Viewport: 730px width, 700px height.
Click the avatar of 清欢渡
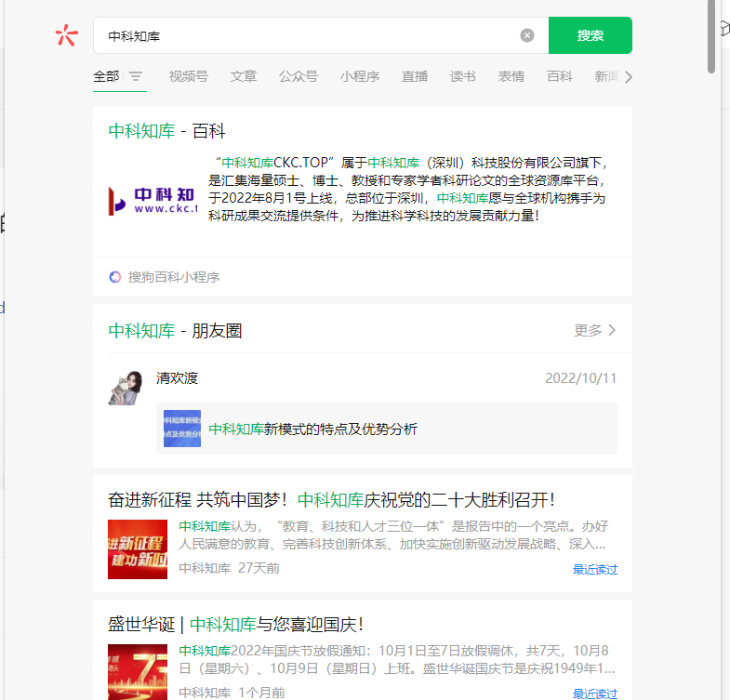126,388
